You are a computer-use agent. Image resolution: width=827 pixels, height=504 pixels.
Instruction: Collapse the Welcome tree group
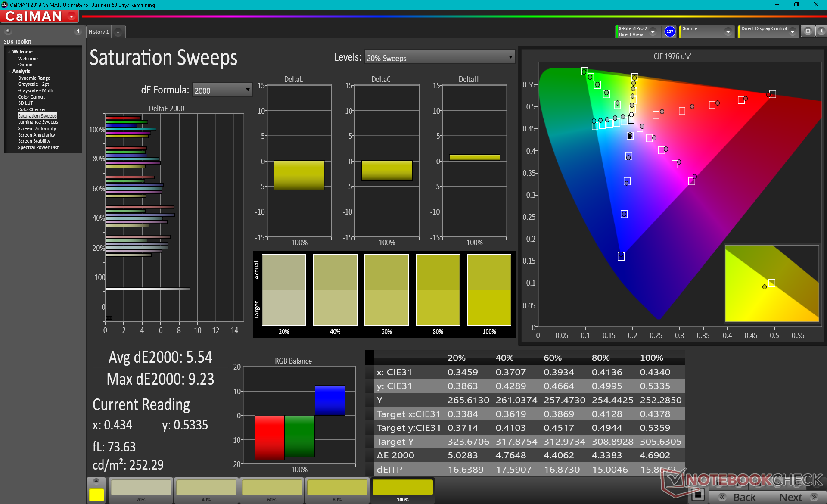pyautogui.click(x=9, y=52)
